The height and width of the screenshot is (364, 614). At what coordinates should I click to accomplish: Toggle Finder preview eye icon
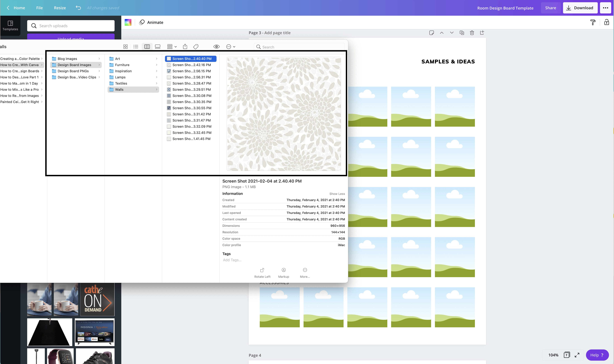click(x=216, y=47)
